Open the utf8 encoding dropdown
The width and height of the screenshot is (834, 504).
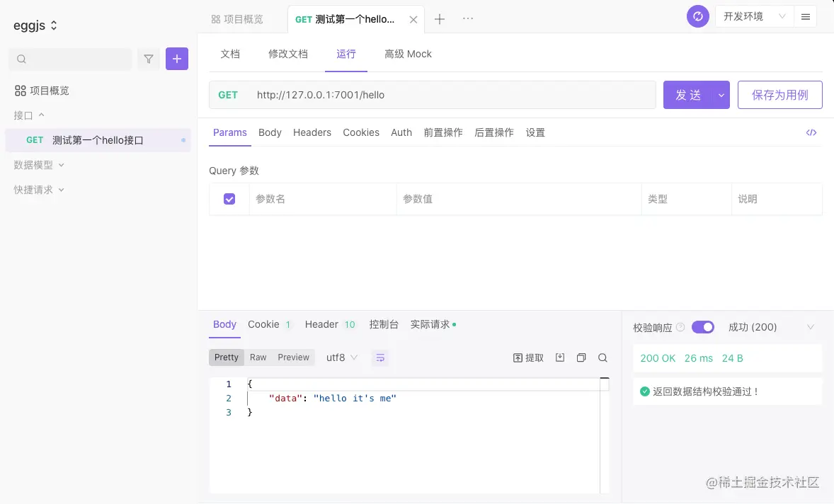[x=341, y=357]
